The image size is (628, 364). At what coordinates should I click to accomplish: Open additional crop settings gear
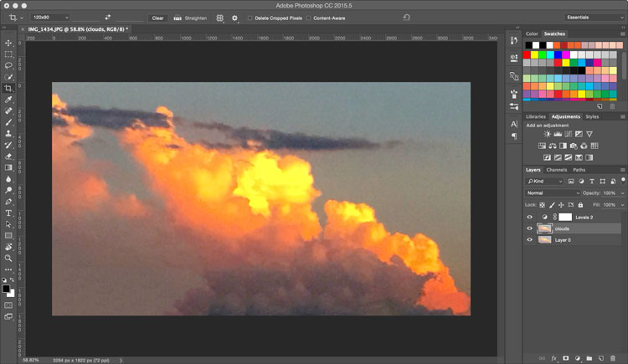tap(234, 18)
